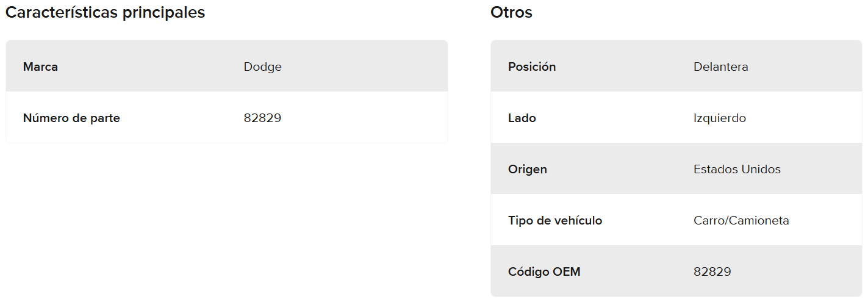The height and width of the screenshot is (302, 868).
Task: Select the Origen label
Action: pyautogui.click(x=527, y=169)
